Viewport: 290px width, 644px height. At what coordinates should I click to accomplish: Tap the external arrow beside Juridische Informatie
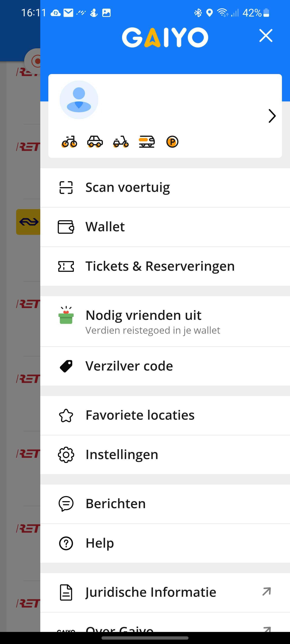pos(266,591)
